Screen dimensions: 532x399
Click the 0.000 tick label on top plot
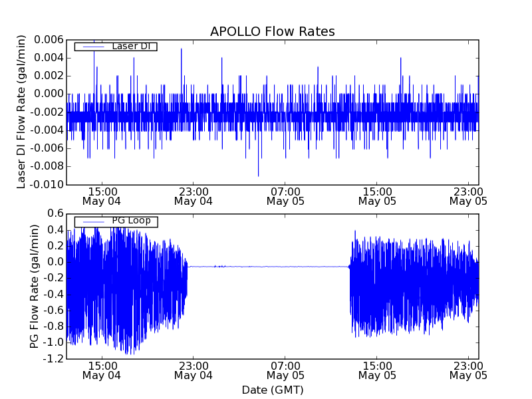coord(47,94)
